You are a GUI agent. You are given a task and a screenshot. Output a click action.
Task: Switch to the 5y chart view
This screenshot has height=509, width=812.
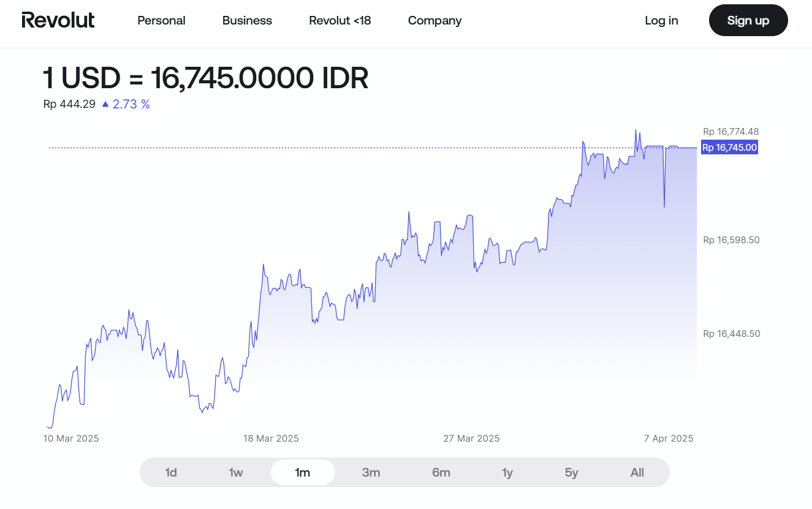tap(571, 472)
